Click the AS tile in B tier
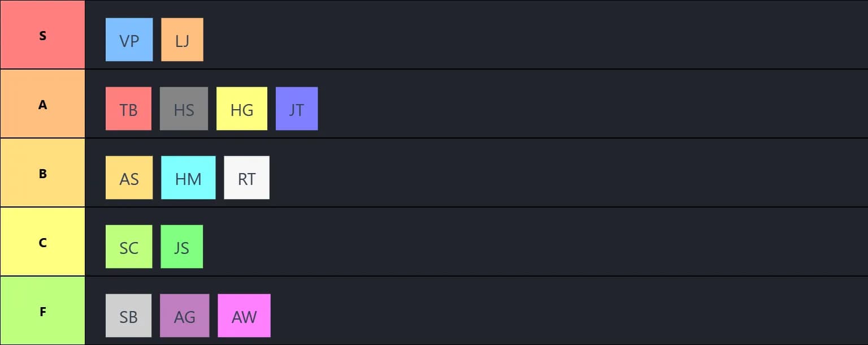Viewport: 868px width, 345px height. pos(129,178)
